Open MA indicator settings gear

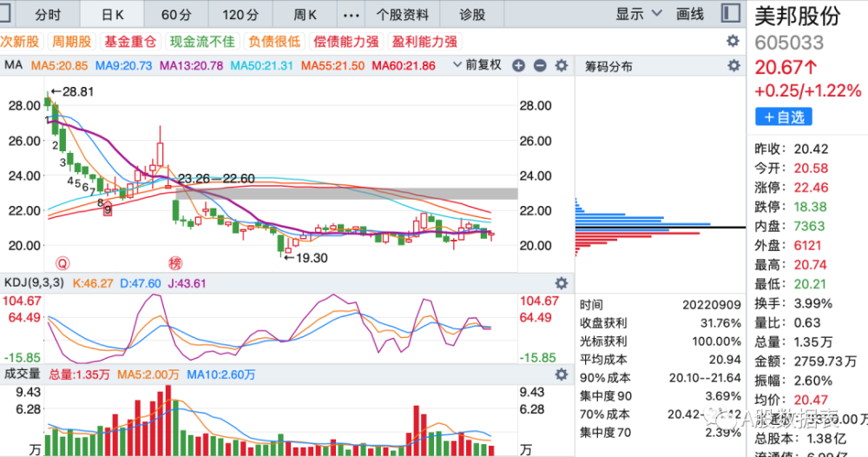click(562, 66)
